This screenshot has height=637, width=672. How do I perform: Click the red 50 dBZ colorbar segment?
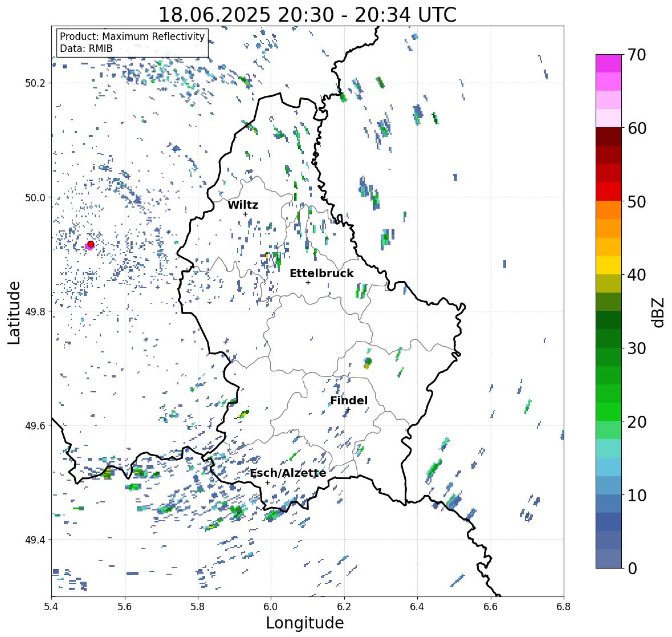tap(609, 192)
